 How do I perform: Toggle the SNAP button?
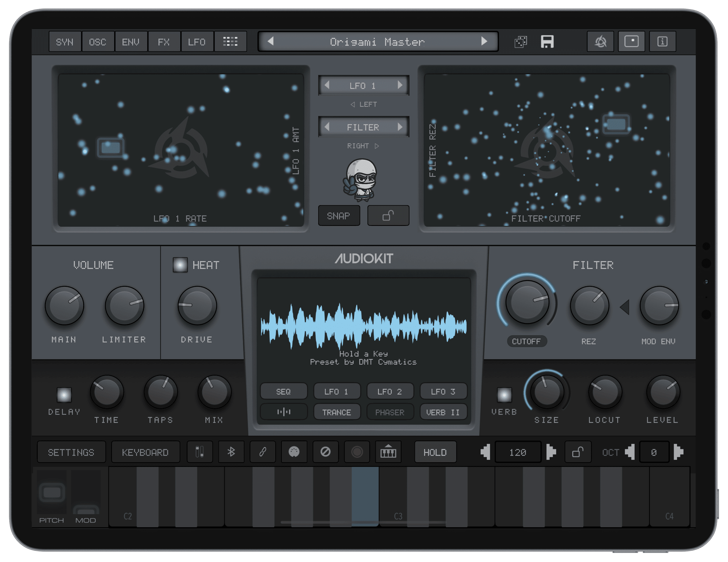[339, 216]
